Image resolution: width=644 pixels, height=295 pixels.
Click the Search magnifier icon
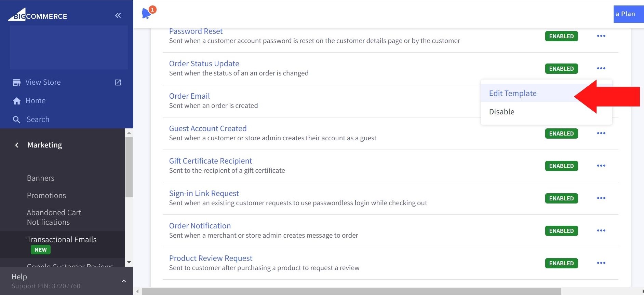[x=16, y=120]
